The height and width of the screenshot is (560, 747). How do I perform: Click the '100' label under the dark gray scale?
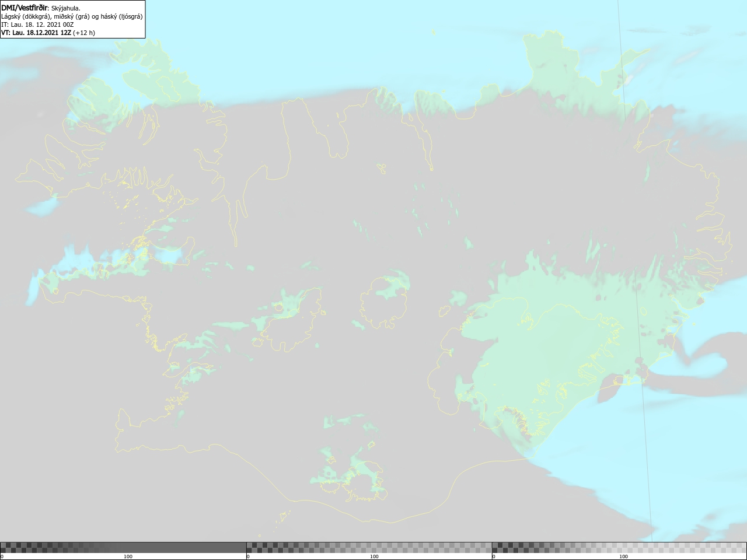[128, 556]
